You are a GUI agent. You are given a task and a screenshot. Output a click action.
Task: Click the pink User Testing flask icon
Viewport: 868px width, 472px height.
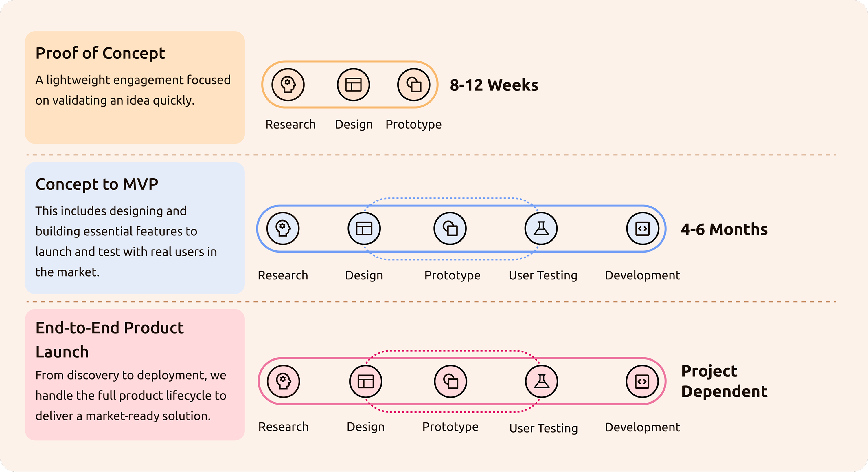[x=542, y=381]
